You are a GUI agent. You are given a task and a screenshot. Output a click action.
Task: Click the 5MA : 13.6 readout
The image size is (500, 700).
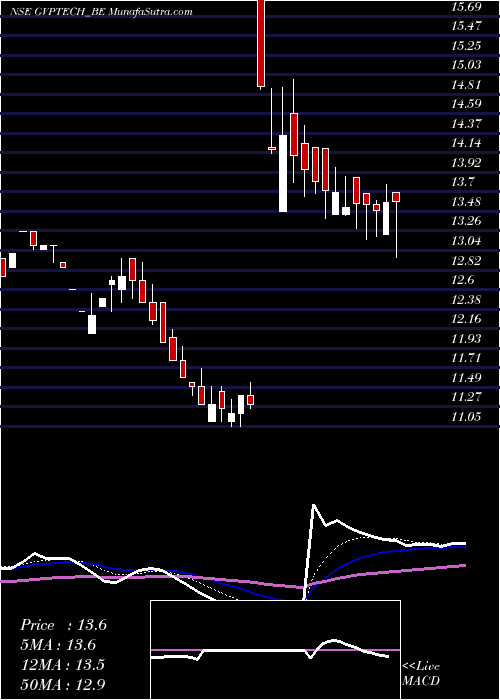point(58,645)
